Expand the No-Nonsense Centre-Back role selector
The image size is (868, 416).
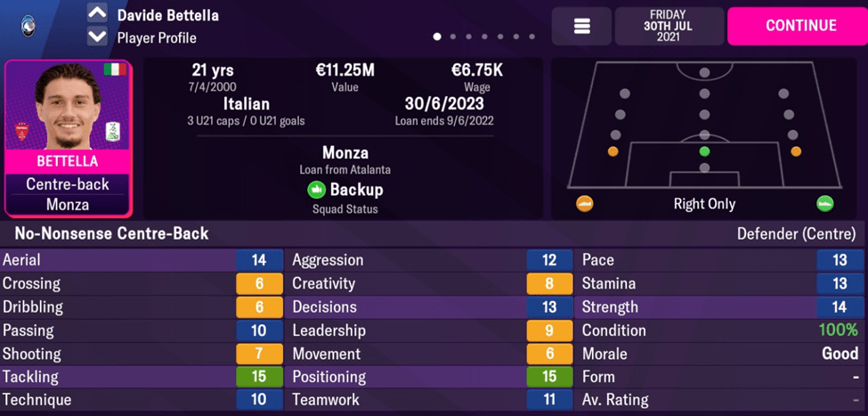106,234
